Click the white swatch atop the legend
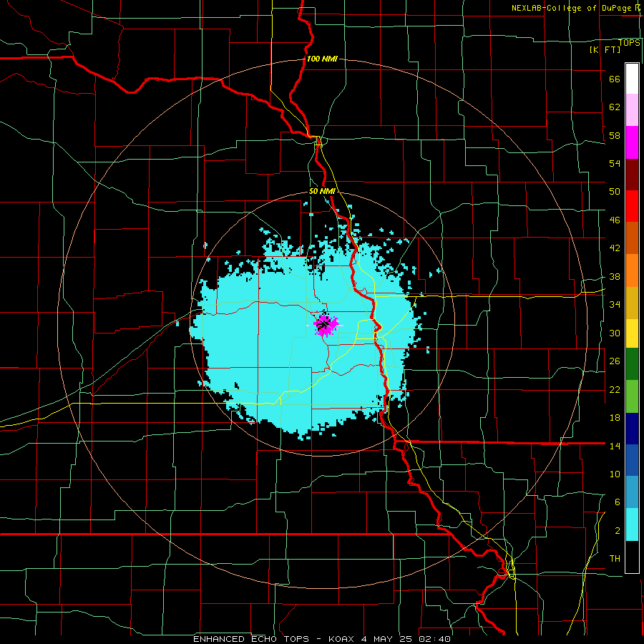This screenshot has height=644, width=644. (632, 79)
